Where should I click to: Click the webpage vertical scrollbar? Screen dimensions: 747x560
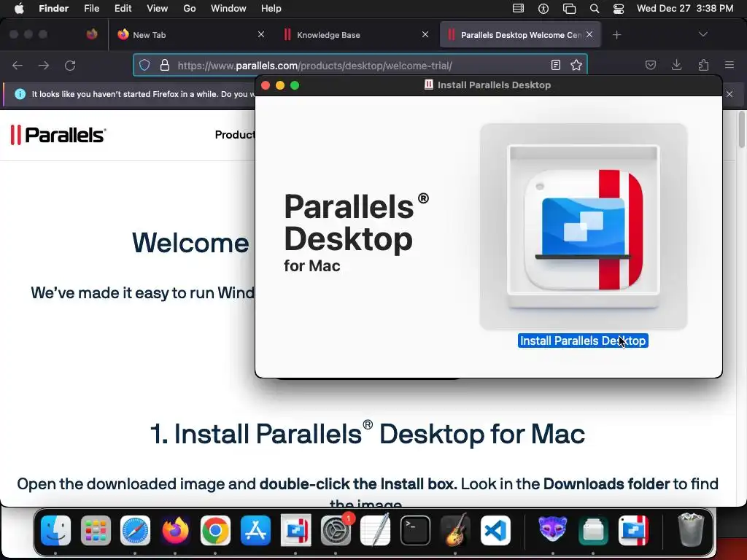pyautogui.click(x=742, y=130)
